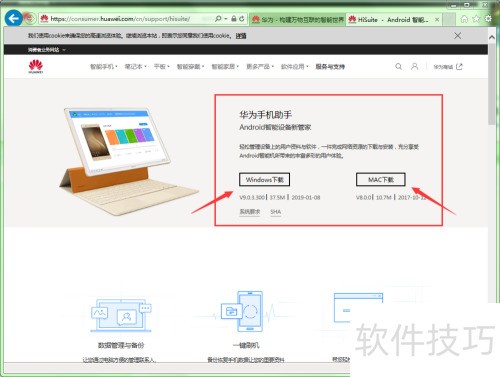Go back with the browser Back arrow
This screenshot has height=377, width=500.
point(14,19)
